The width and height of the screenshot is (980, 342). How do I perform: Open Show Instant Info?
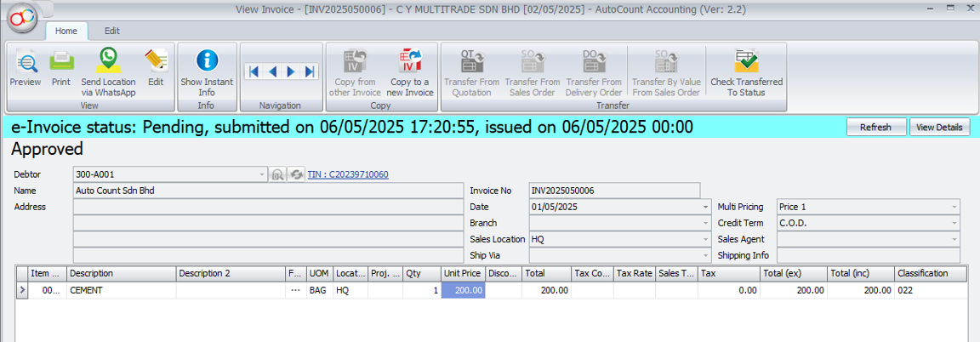pyautogui.click(x=207, y=71)
